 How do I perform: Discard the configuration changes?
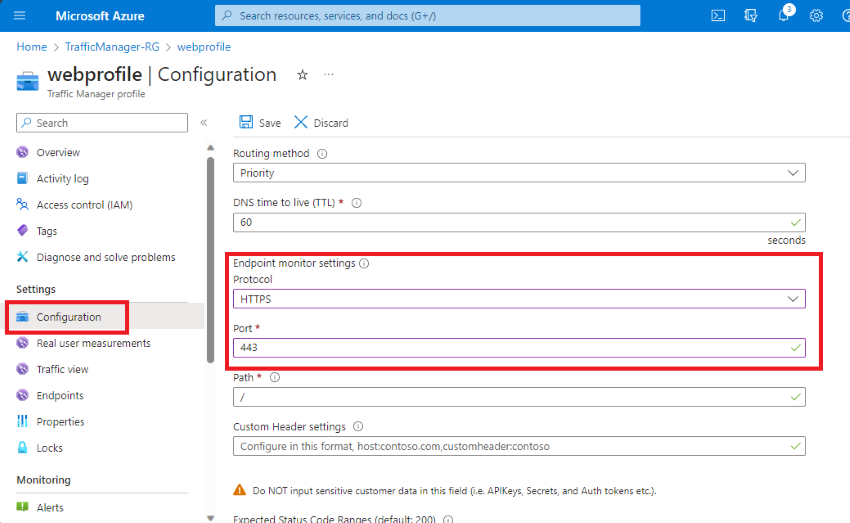[321, 122]
